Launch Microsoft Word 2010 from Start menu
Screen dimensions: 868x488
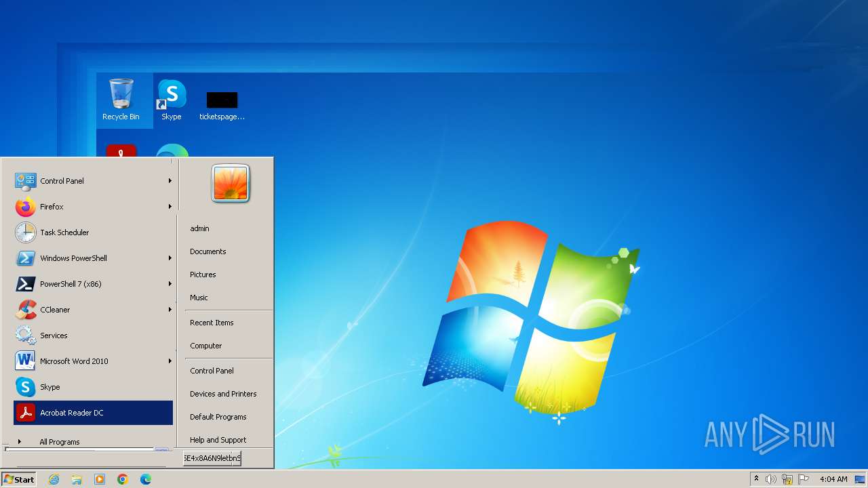93,361
